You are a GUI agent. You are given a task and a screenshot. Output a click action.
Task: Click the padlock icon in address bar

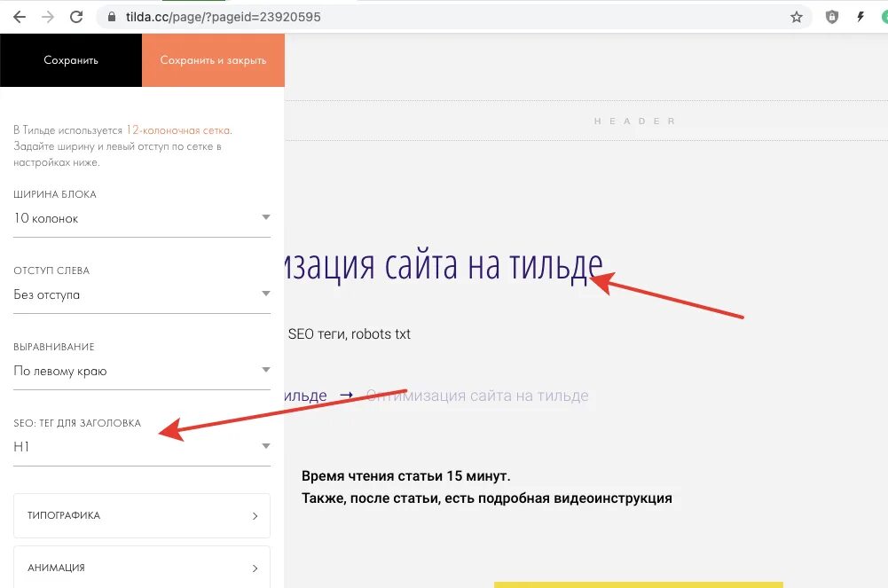point(112,17)
